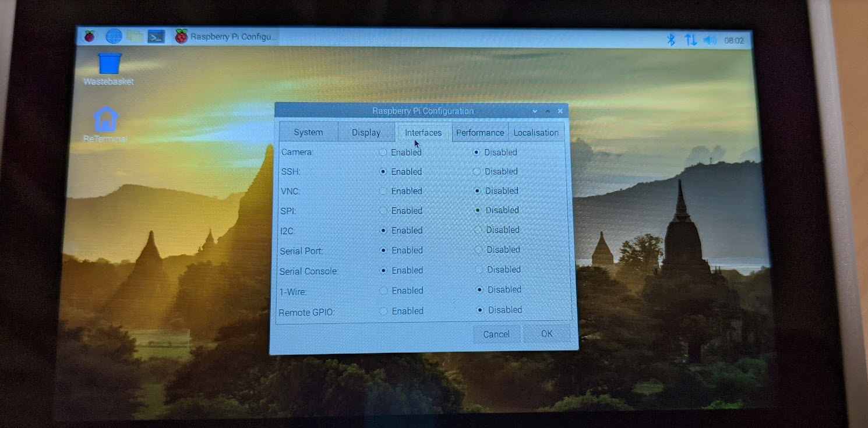Disable the I2C interface
Image resolution: width=868 pixels, height=428 pixels.
click(x=478, y=230)
